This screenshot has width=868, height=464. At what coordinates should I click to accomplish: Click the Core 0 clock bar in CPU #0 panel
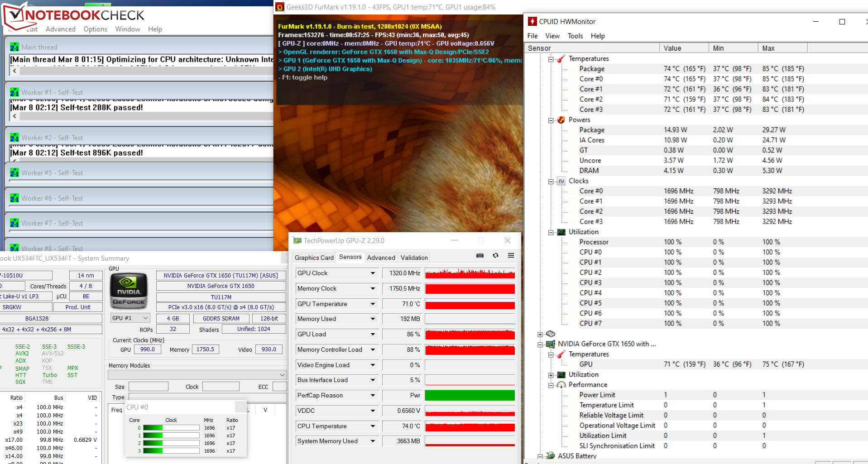pos(171,428)
